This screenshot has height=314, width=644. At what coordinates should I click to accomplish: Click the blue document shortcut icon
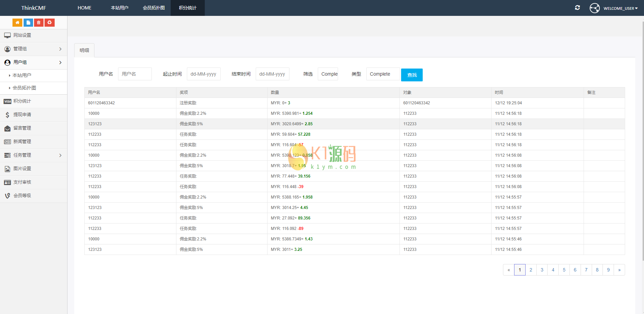tap(28, 23)
